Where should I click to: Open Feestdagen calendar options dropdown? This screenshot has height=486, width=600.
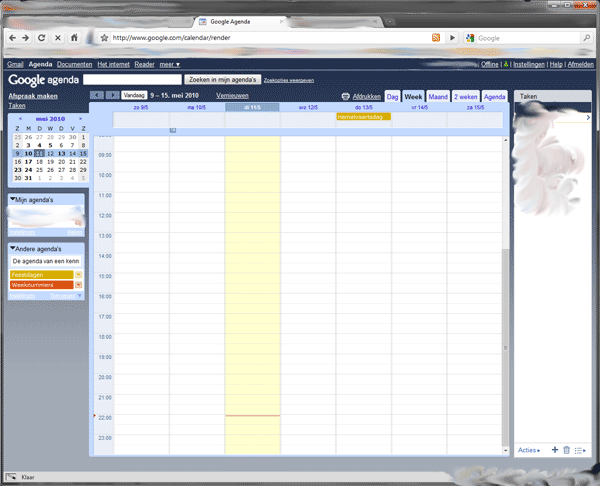(x=78, y=275)
